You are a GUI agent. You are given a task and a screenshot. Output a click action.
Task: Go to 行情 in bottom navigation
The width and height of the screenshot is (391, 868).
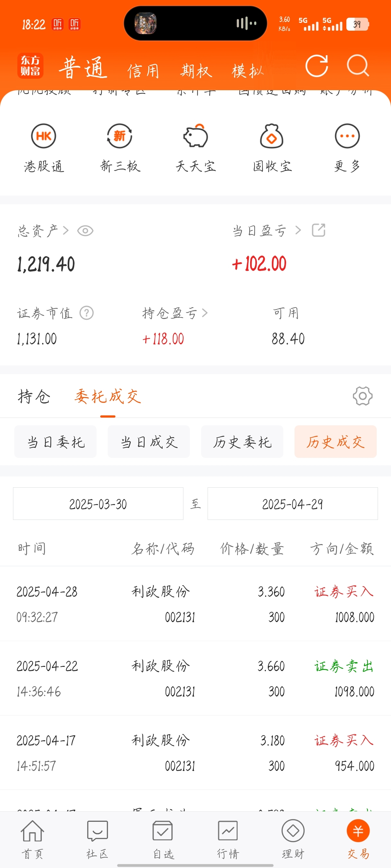coord(228,839)
